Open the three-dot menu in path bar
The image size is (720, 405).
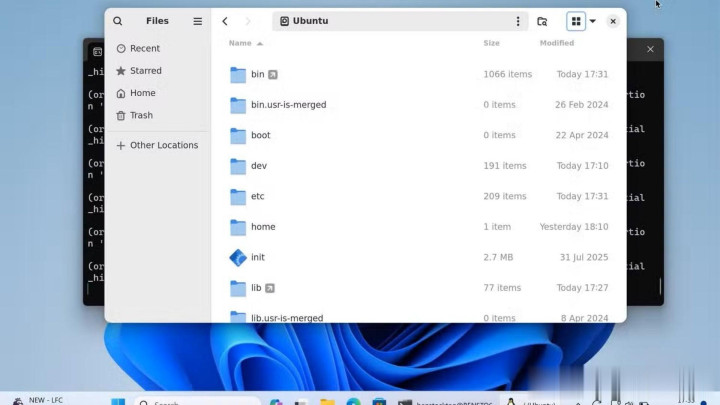click(x=517, y=21)
